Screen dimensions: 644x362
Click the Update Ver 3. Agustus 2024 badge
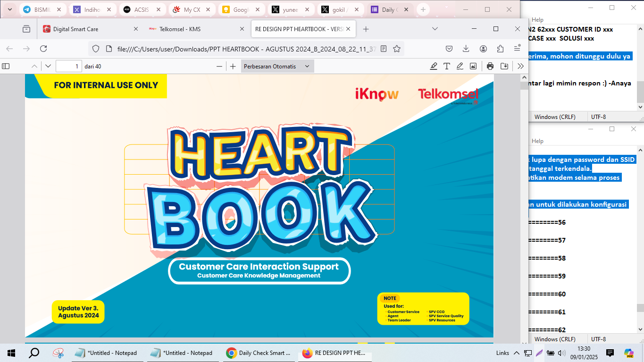pyautogui.click(x=78, y=312)
